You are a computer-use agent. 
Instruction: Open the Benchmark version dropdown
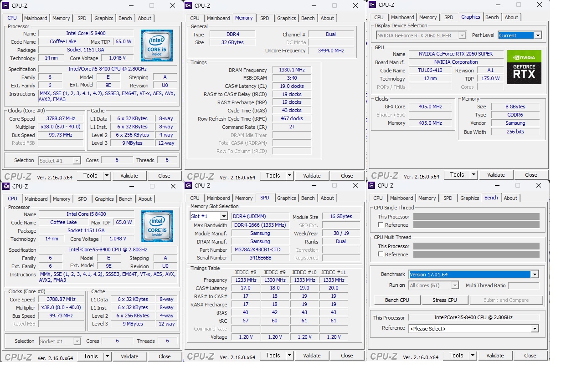[535, 274]
